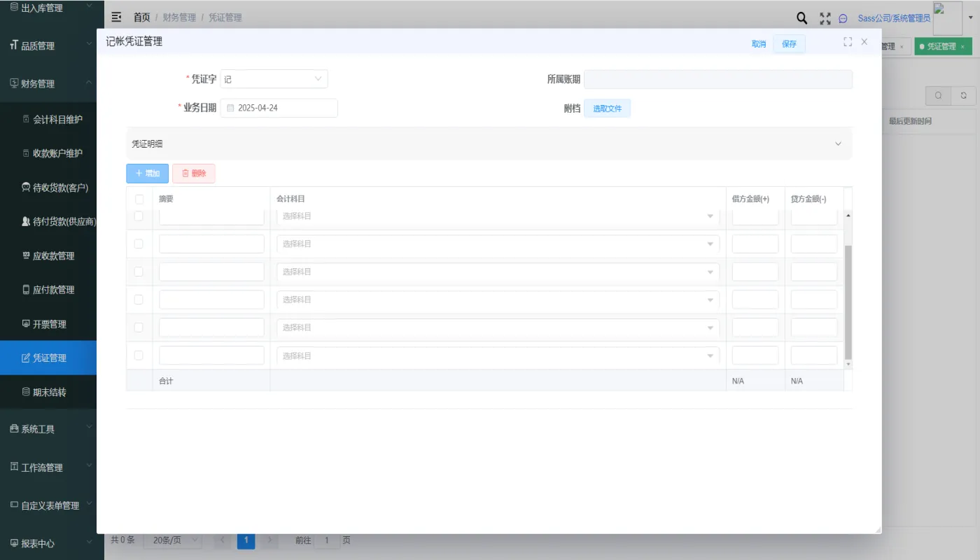980x560 pixels.
Task: Click the user avatar image in header
Action: click(x=948, y=18)
